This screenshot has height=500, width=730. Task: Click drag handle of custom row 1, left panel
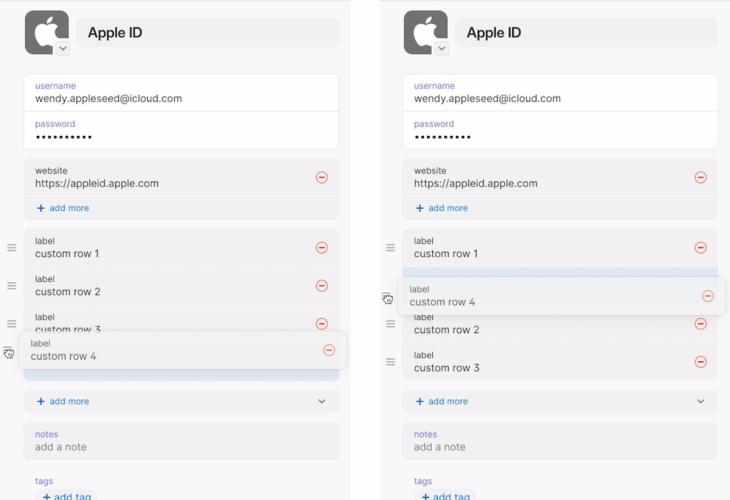[x=12, y=247]
